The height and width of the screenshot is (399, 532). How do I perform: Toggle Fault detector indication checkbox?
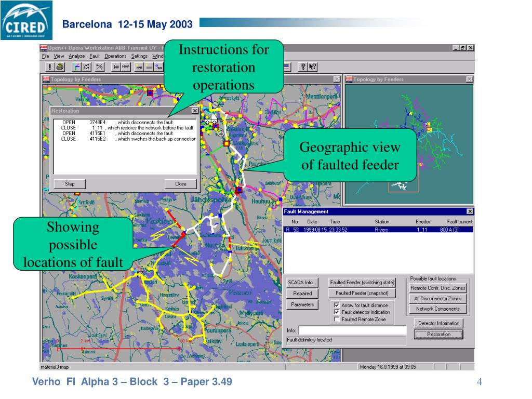coord(337,312)
